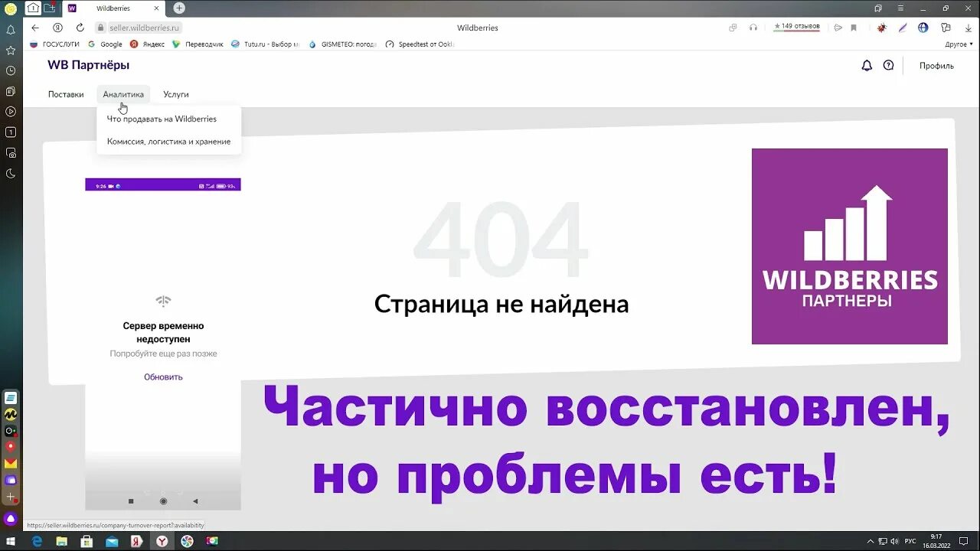This screenshot has width=980, height=551.
Task: Open sidebar notifications bell icon
Action: [11, 30]
